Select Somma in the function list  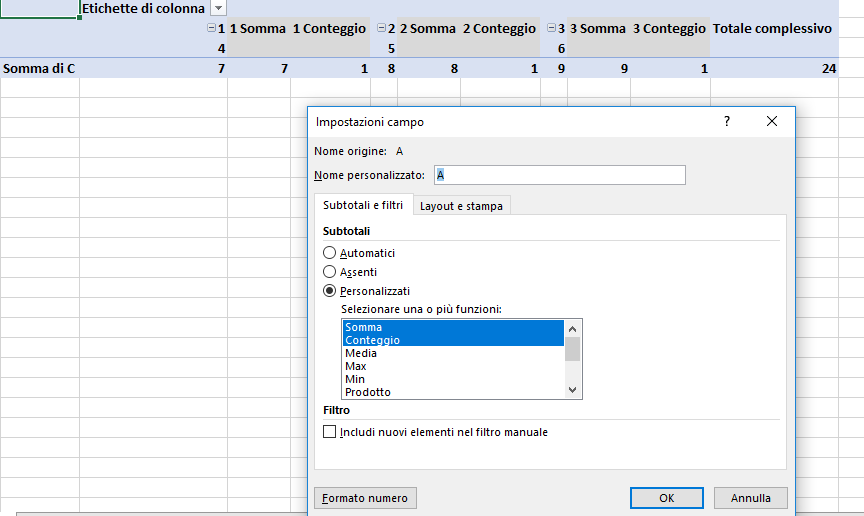453,327
